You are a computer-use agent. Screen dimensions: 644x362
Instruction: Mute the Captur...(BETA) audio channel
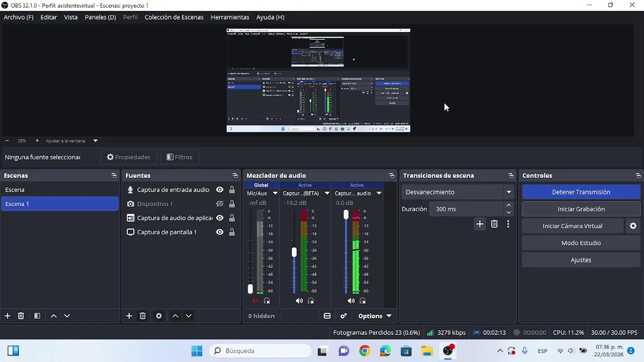tap(299, 301)
